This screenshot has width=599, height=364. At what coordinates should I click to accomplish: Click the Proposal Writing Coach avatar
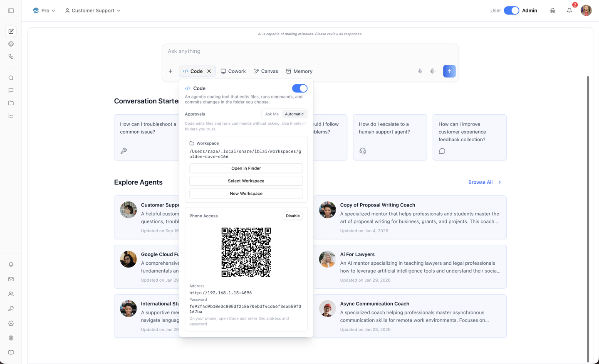coord(327,209)
